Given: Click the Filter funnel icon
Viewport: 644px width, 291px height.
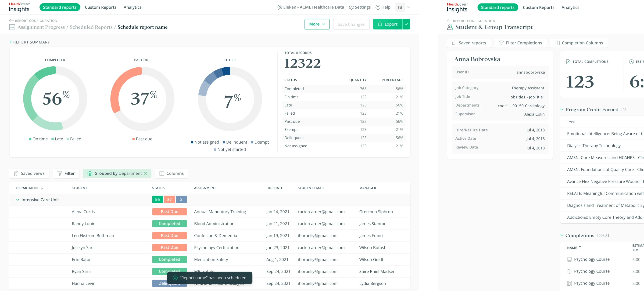Looking at the screenshot, I should pyautogui.click(x=60, y=173).
